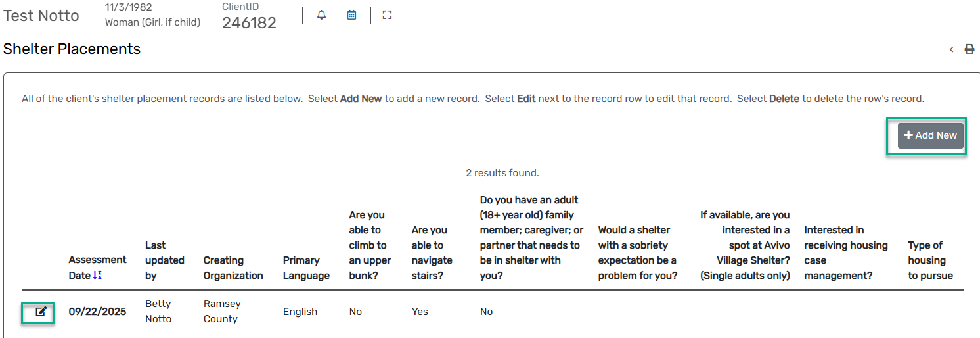Click the Shelter Placements page heading
980x338 pixels.
coord(72,49)
